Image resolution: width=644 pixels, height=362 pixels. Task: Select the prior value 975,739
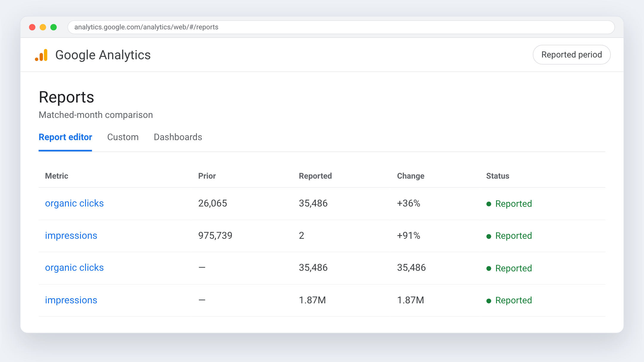(x=215, y=236)
